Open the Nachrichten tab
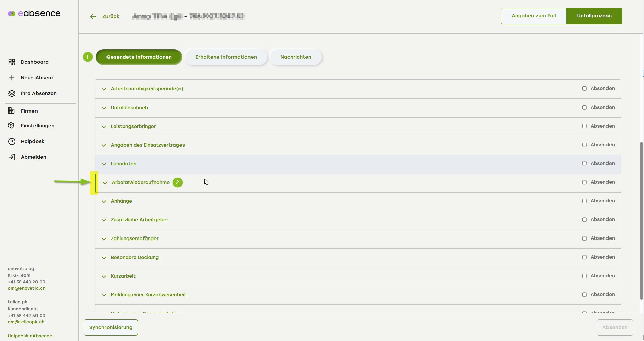Viewport: 644px width, 341px height. click(x=296, y=57)
